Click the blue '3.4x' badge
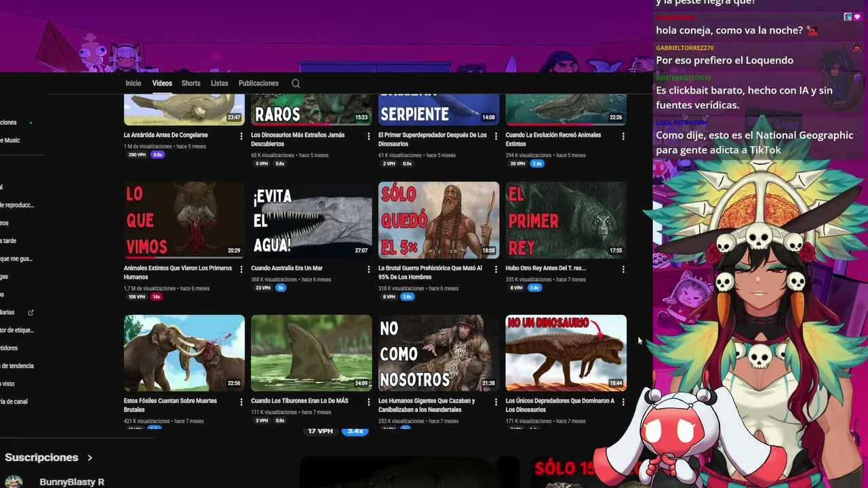The height and width of the screenshot is (488, 868). [x=355, y=431]
